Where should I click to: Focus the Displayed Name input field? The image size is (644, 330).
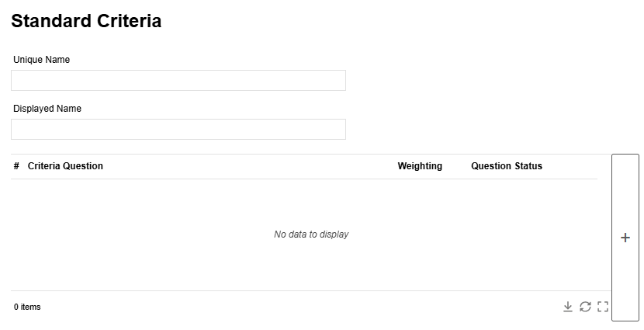[x=178, y=130]
